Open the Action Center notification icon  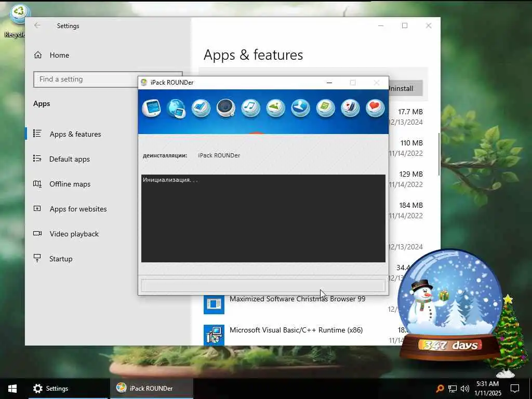pyautogui.click(x=515, y=389)
